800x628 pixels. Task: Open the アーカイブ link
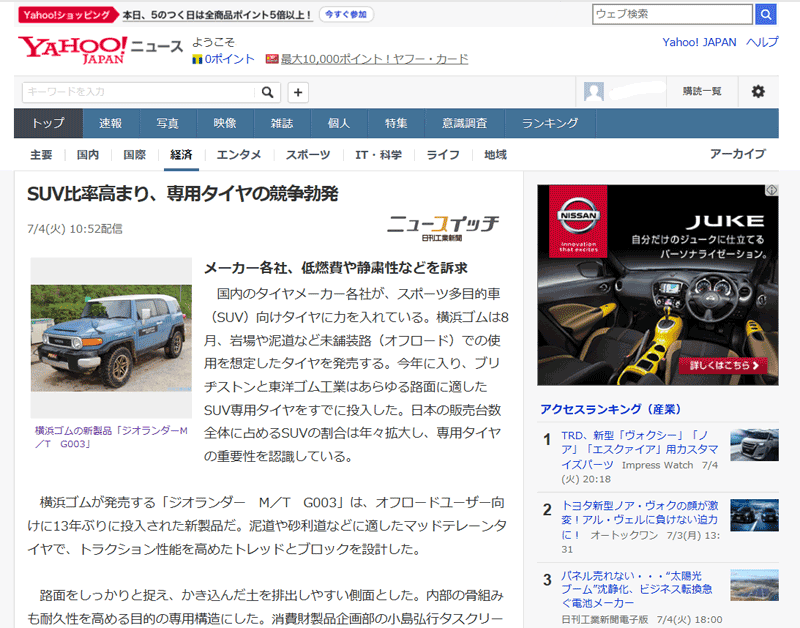pos(738,154)
